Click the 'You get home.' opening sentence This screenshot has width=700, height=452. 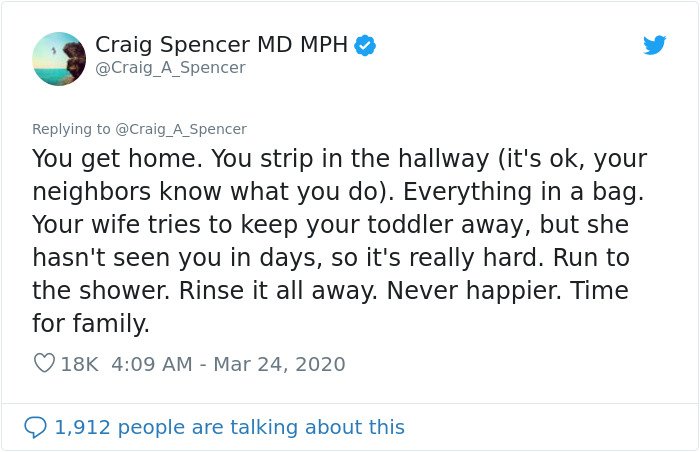pyautogui.click(x=117, y=159)
